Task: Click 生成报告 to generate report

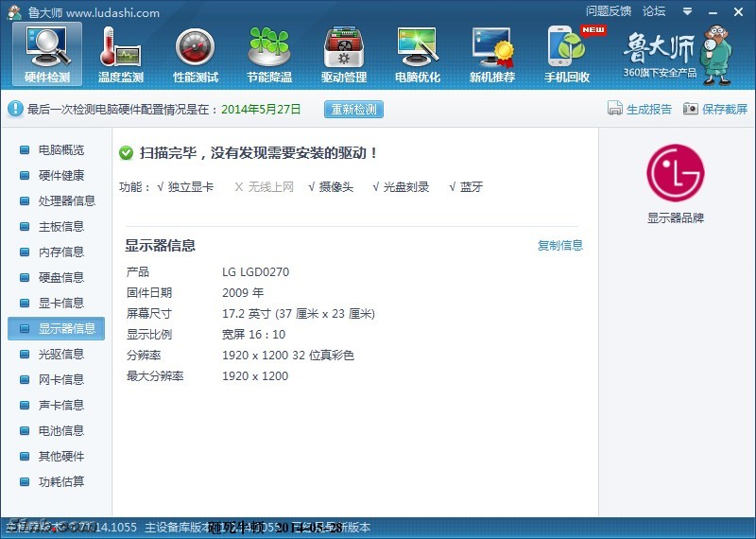Action: click(x=640, y=109)
